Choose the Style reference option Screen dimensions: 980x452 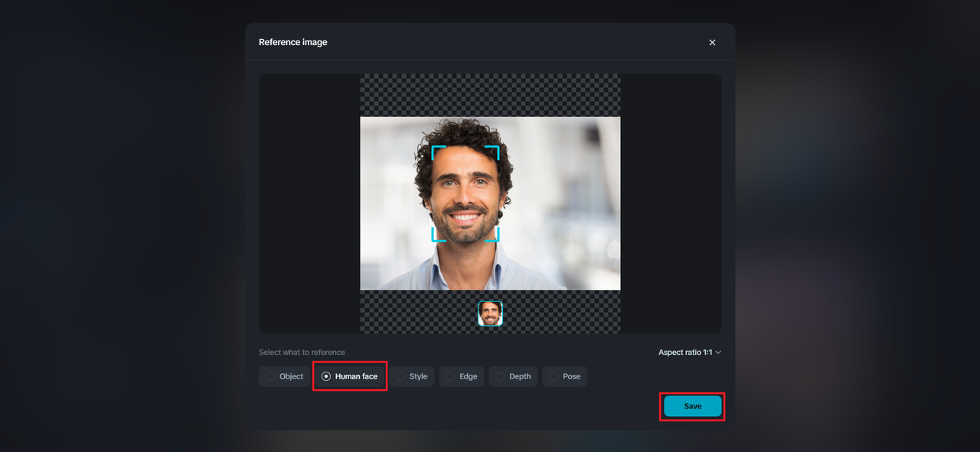(x=411, y=376)
